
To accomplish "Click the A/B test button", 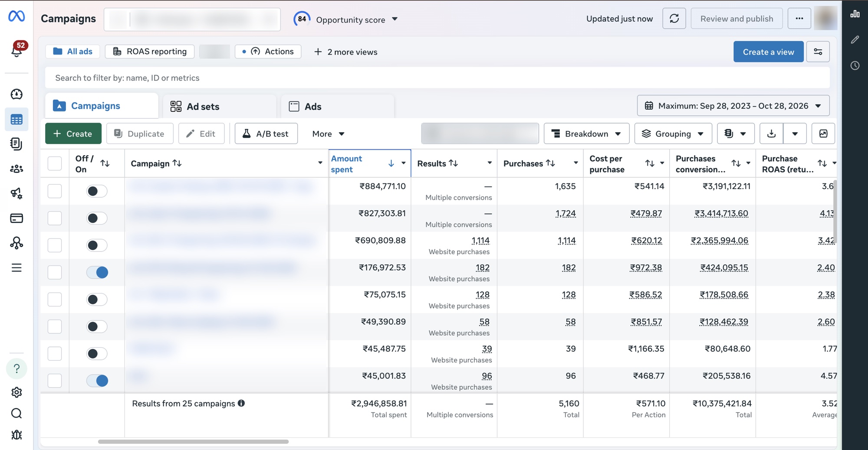I will (266, 134).
